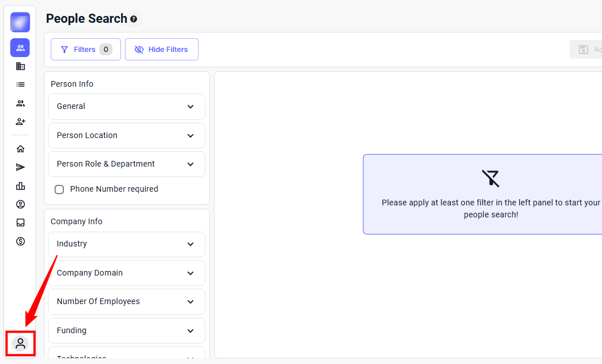Open the paper plane send icon

point(21,167)
